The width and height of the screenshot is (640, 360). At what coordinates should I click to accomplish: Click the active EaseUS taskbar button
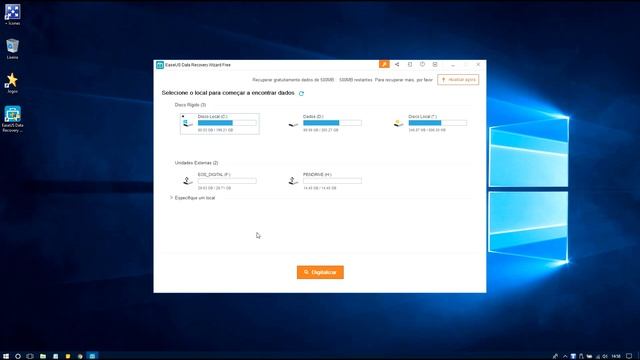92,356
